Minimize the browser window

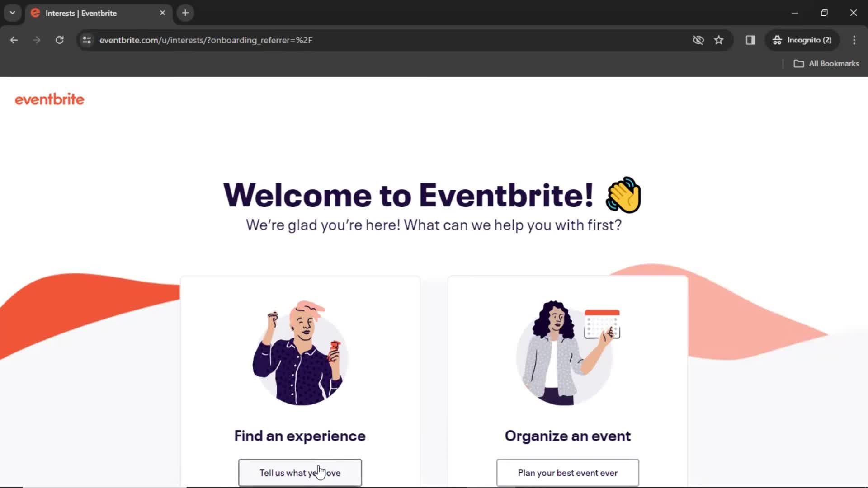coord(795,13)
